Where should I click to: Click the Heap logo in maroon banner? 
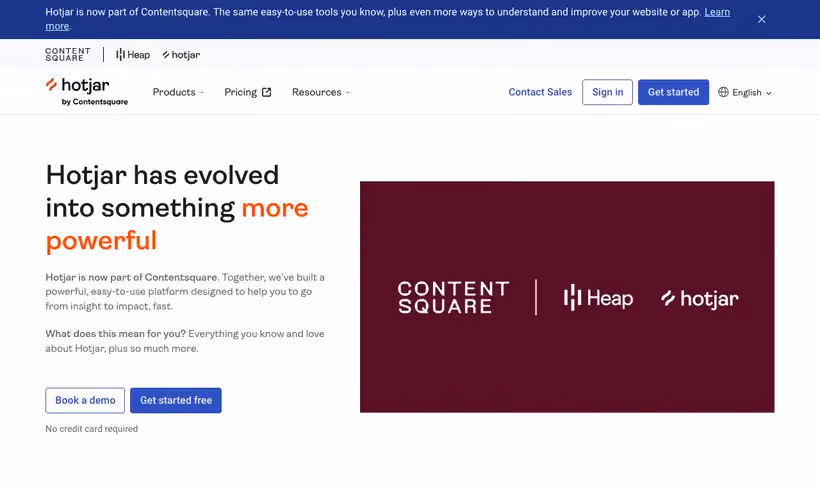598,298
